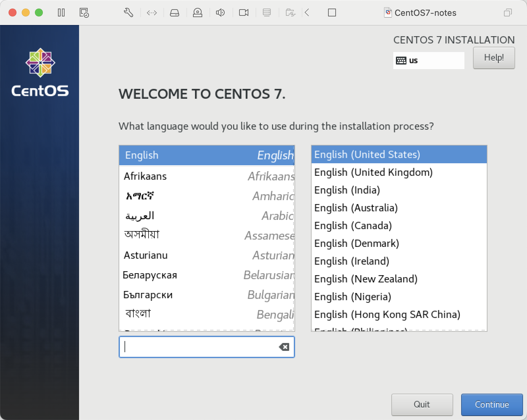
Task: Click the camera device icon
Action: pyautogui.click(x=244, y=13)
